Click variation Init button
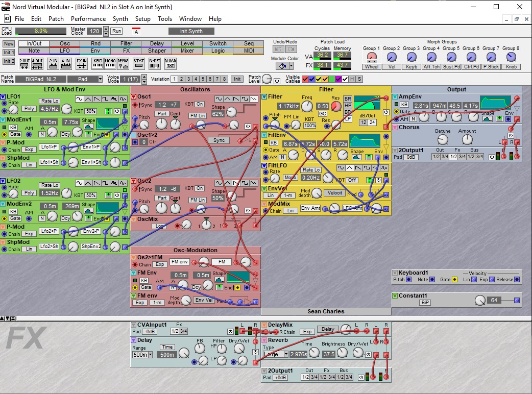This screenshot has width=532, height=394. pyautogui.click(x=237, y=79)
